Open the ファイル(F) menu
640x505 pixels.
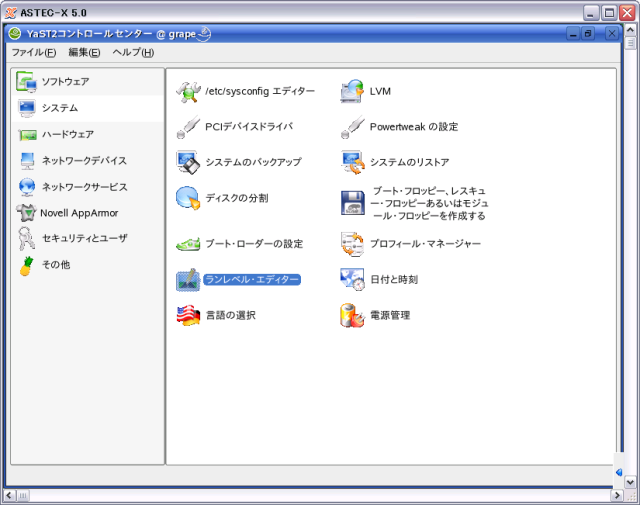pyautogui.click(x=34, y=52)
